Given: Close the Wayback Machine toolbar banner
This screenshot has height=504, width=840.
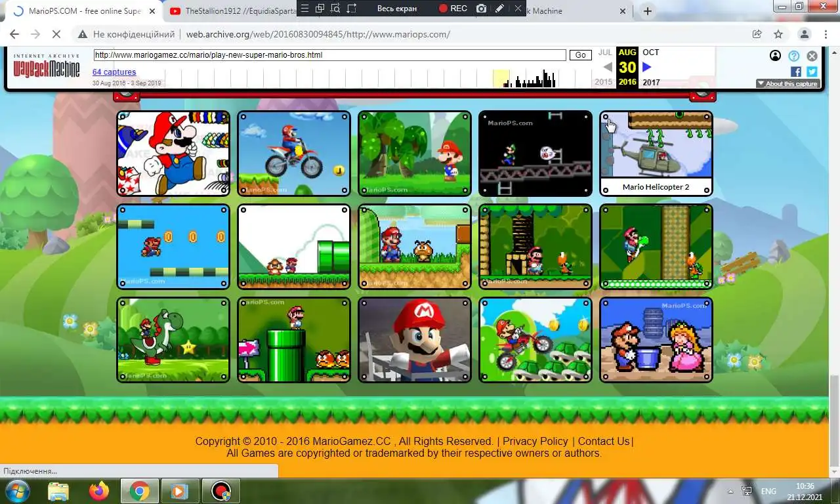Looking at the screenshot, I should point(812,56).
